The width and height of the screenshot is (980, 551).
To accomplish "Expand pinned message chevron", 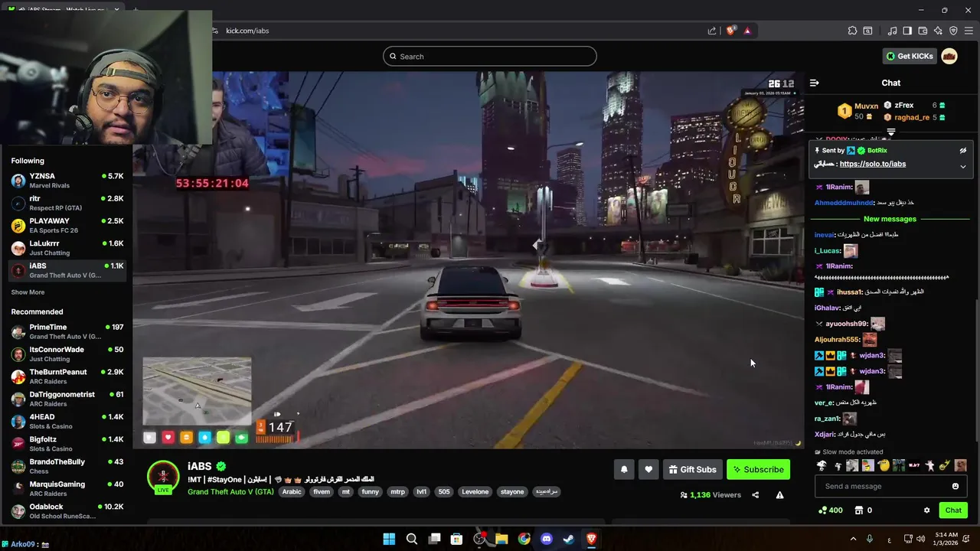I will click(963, 166).
